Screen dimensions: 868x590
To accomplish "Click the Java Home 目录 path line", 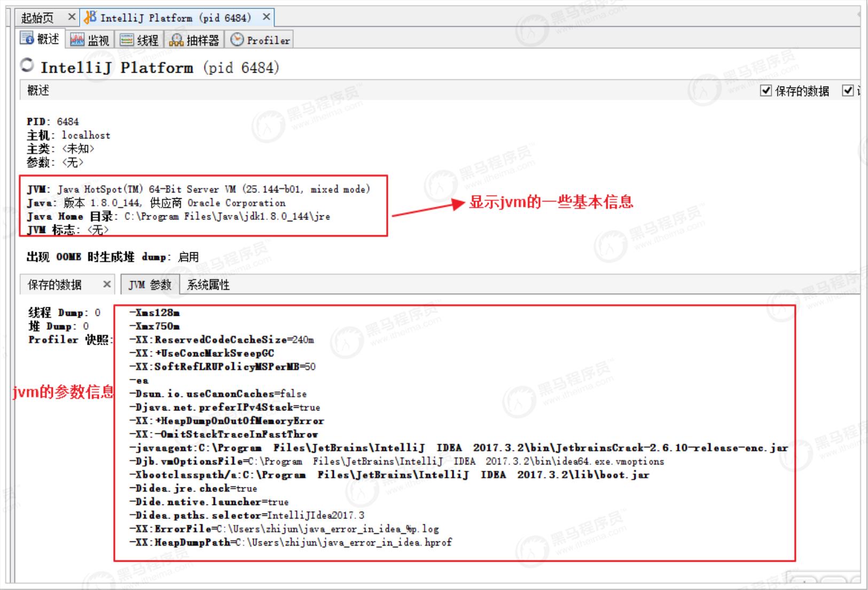I will click(178, 216).
